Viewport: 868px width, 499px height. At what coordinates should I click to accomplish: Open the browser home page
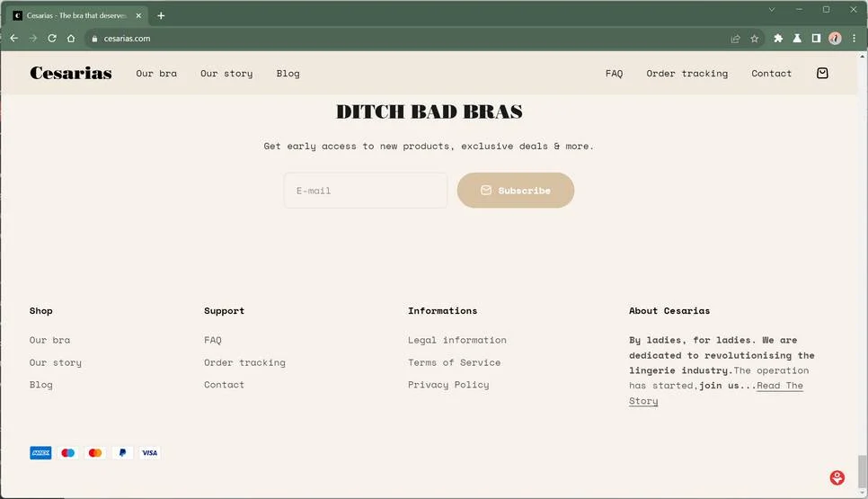coord(71,39)
